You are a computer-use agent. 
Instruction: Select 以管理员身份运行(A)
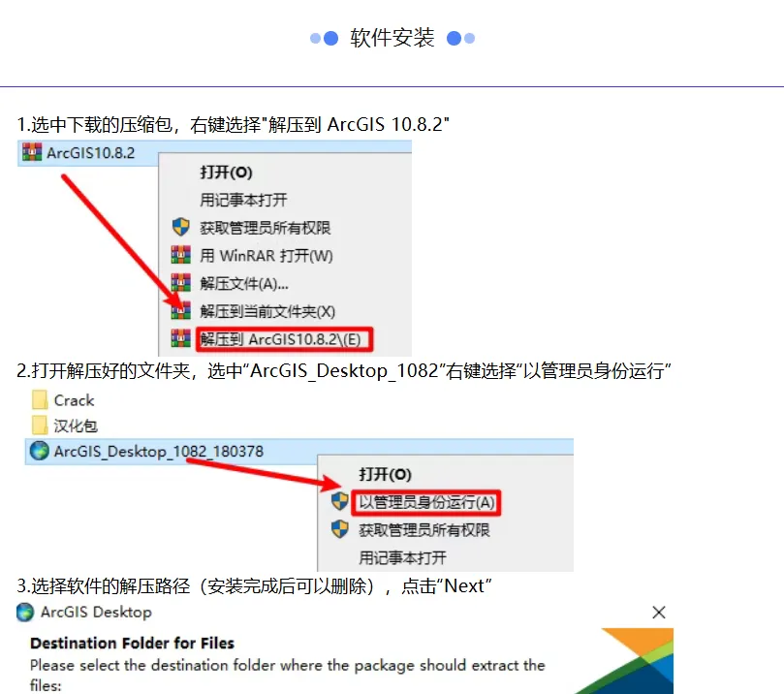click(426, 502)
